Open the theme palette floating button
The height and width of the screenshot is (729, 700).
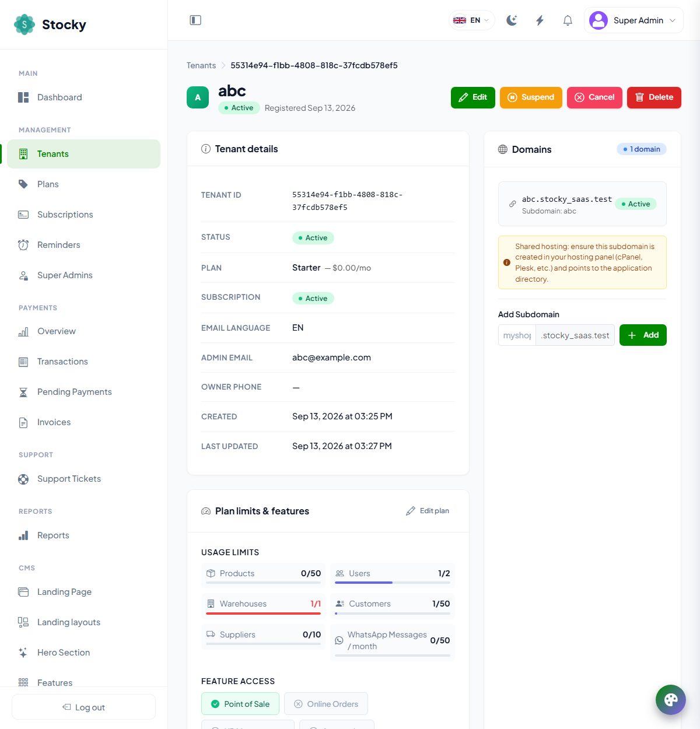[671, 700]
